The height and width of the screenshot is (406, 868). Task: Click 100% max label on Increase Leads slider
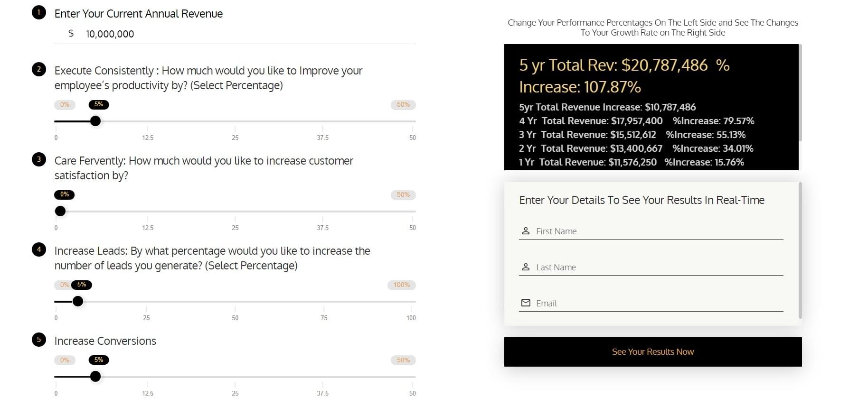point(401,285)
